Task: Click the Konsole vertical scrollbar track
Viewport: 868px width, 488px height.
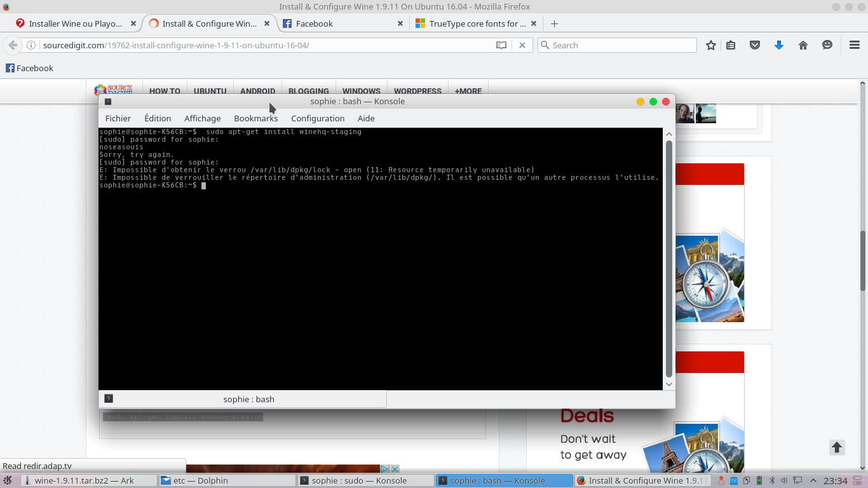Action: (668, 259)
